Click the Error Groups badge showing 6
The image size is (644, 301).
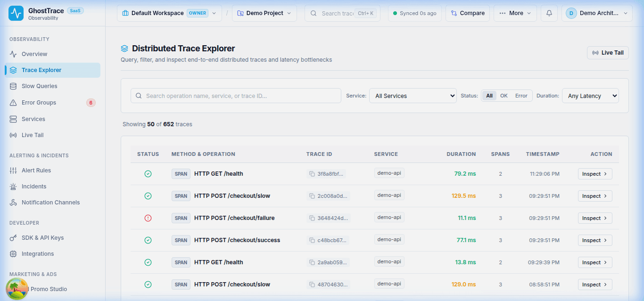(x=91, y=103)
